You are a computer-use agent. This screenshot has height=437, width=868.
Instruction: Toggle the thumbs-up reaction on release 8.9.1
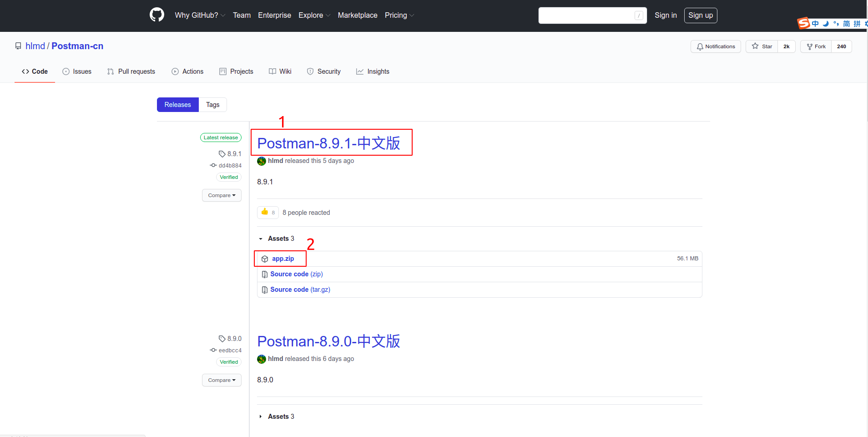(267, 212)
